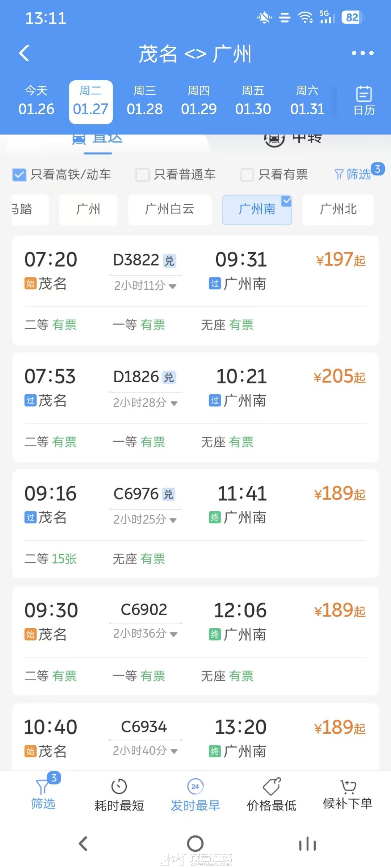Viewport: 391px width, 868px height.
Task: Switch to the transfer (中转) tab
Action: (293, 138)
